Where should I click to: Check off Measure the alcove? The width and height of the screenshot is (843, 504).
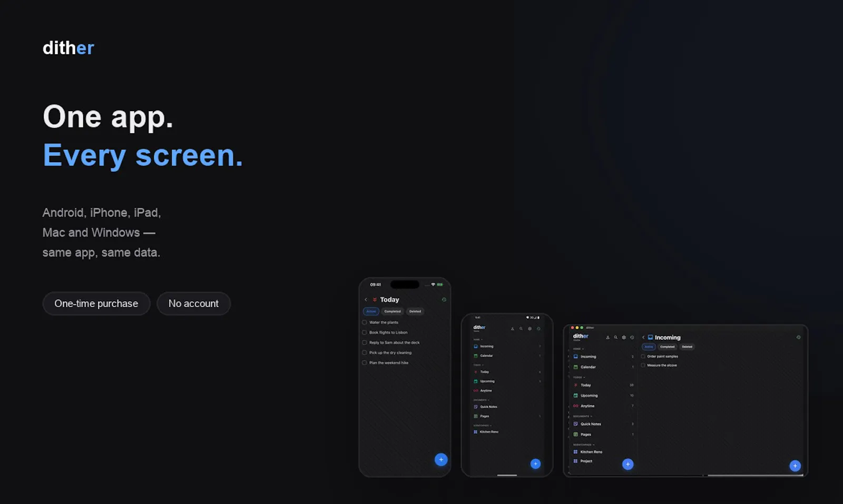click(643, 365)
